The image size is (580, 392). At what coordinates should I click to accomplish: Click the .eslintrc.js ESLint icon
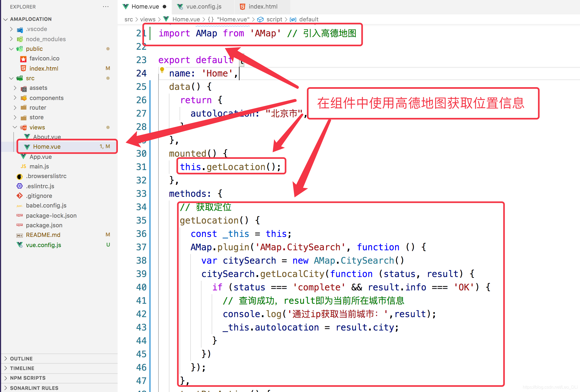pyautogui.click(x=20, y=186)
